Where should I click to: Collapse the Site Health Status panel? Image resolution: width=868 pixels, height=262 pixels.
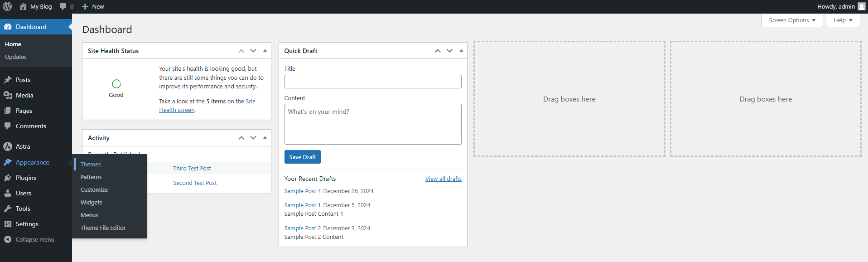coord(265,51)
